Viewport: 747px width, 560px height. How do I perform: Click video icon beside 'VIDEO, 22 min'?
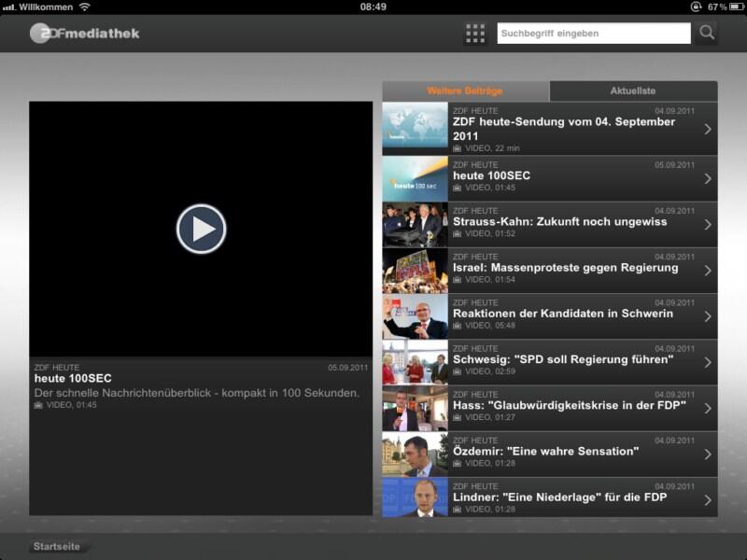pyautogui.click(x=458, y=148)
